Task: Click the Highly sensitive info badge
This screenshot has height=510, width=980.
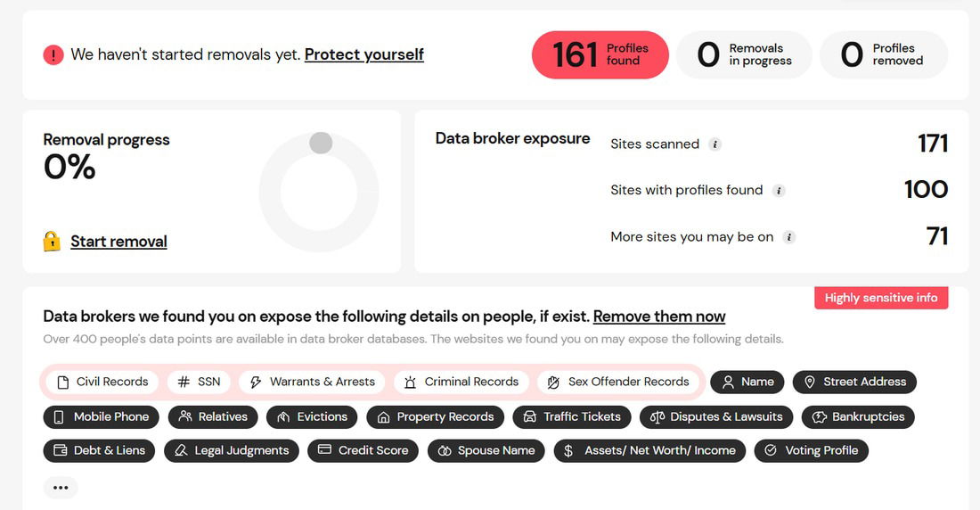Action: point(881,298)
